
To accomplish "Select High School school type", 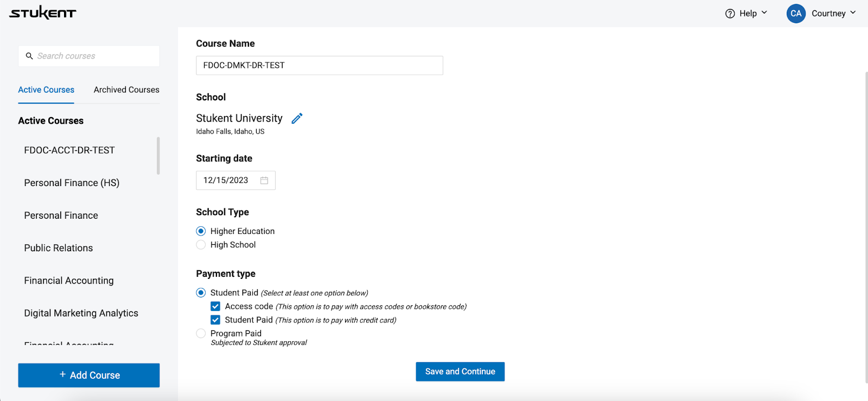I will click(201, 245).
